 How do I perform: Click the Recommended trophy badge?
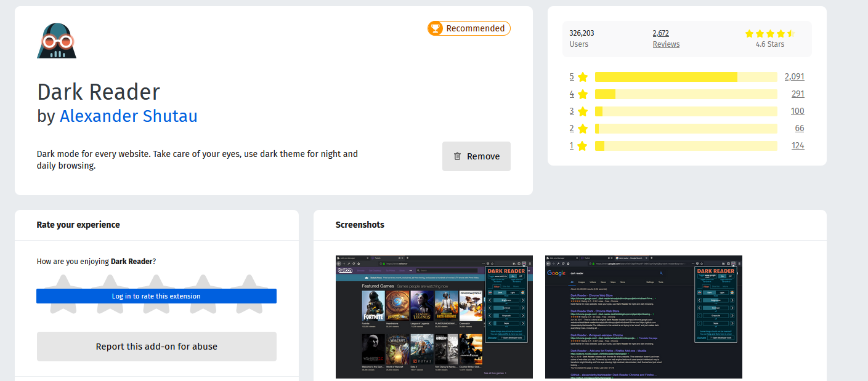[x=469, y=28]
